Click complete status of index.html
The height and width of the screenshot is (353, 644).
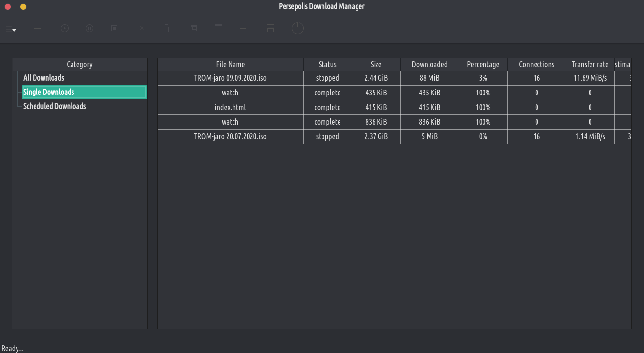(x=327, y=107)
